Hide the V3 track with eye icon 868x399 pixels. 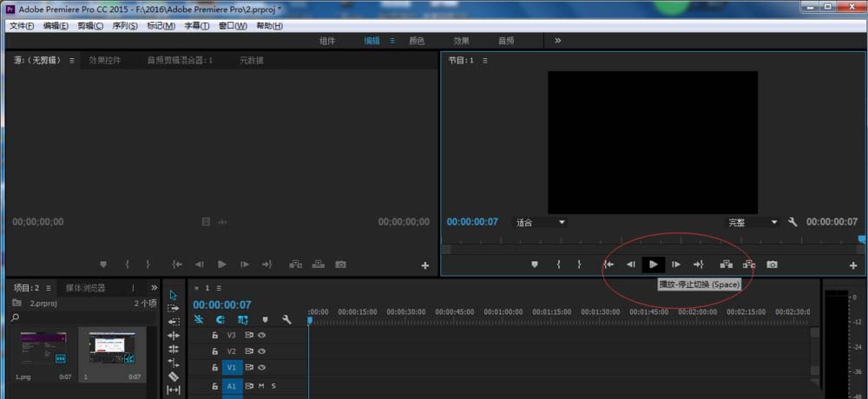coord(261,335)
